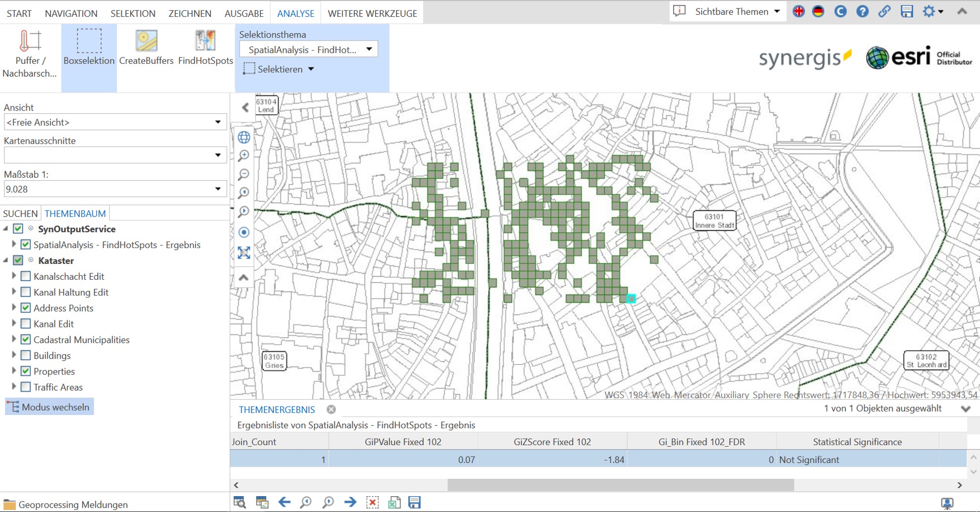
Task: Uncheck the Address Points layer
Action: (x=25, y=307)
